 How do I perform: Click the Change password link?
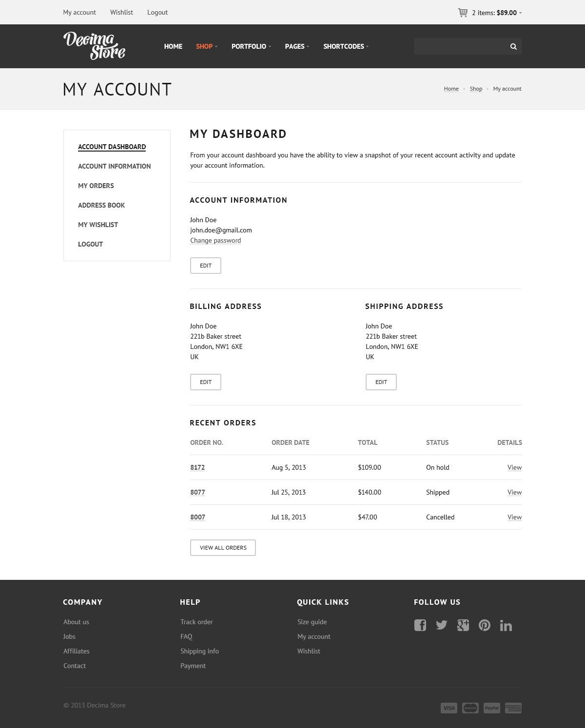215,240
